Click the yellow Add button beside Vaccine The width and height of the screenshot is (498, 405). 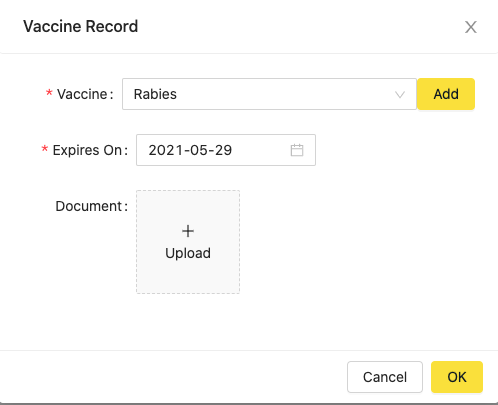pyautogui.click(x=446, y=94)
